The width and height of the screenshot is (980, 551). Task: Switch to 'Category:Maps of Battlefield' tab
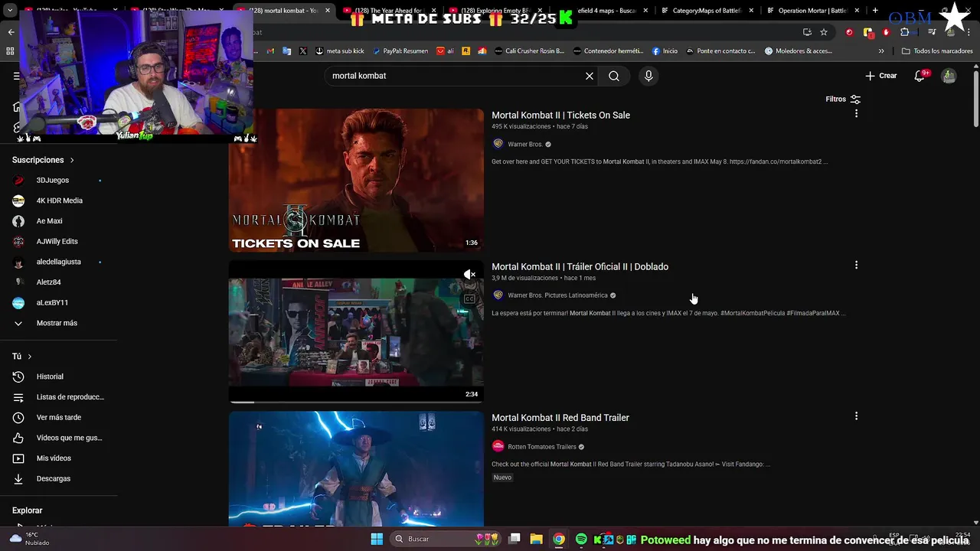(x=706, y=11)
